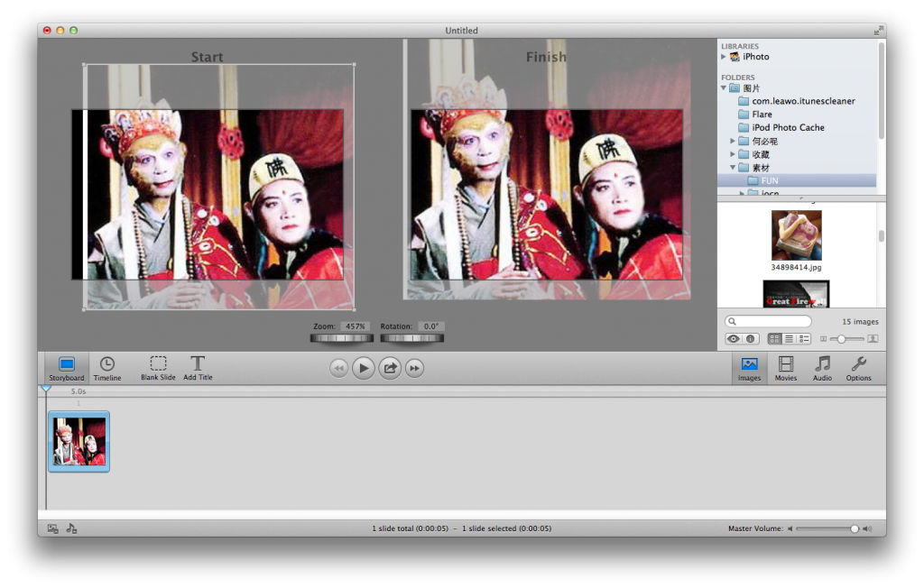The image size is (924, 588).
Task: Select slide 1 in the storyboard
Action: (x=79, y=441)
